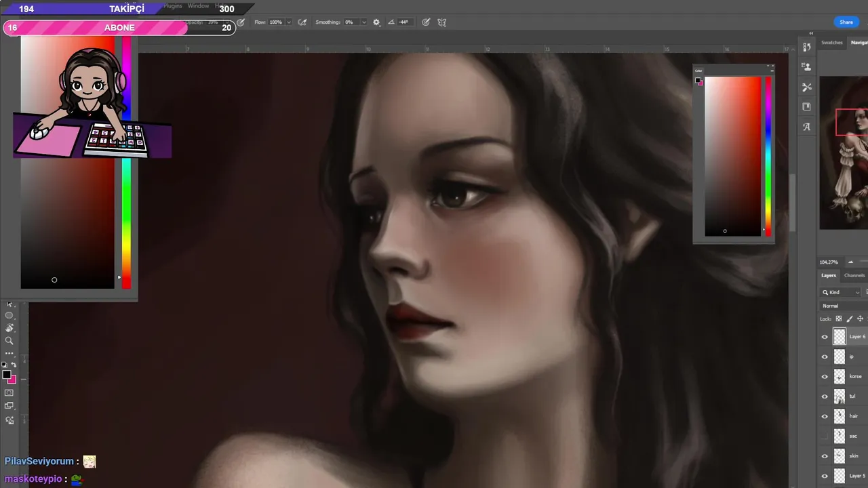Show the hidden 'sac' layer

pyautogui.click(x=825, y=436)
